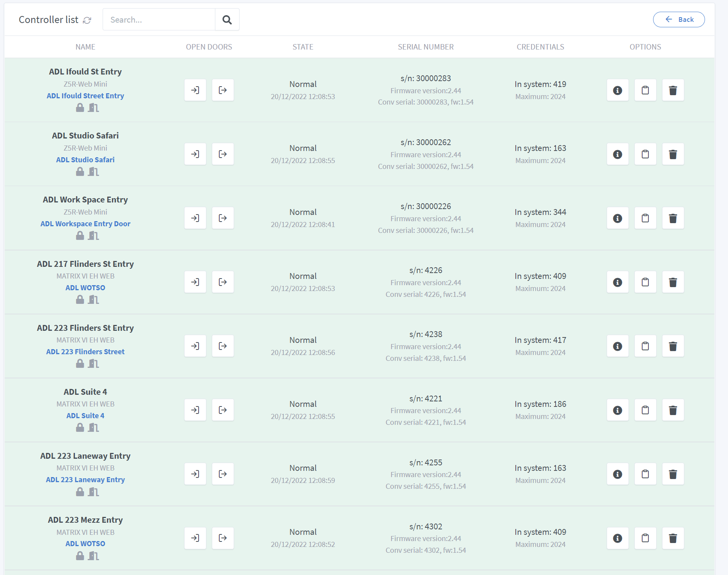Click the Serial Number column header
This screenshot has height=575, width=728.
426,47
